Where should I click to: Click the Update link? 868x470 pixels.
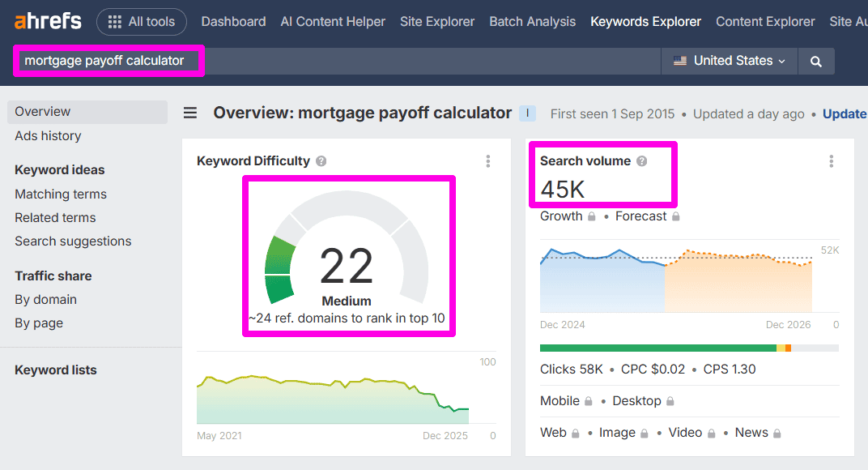click(845, 113)
